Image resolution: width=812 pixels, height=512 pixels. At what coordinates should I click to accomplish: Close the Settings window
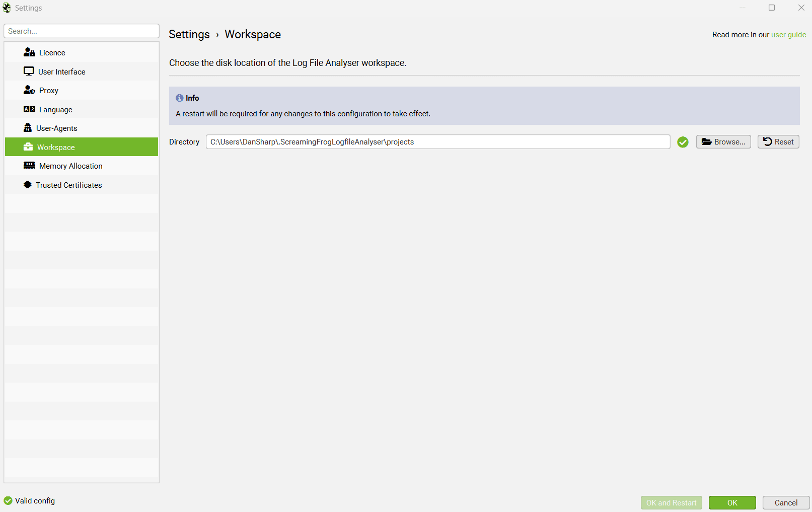pos(801,8)
